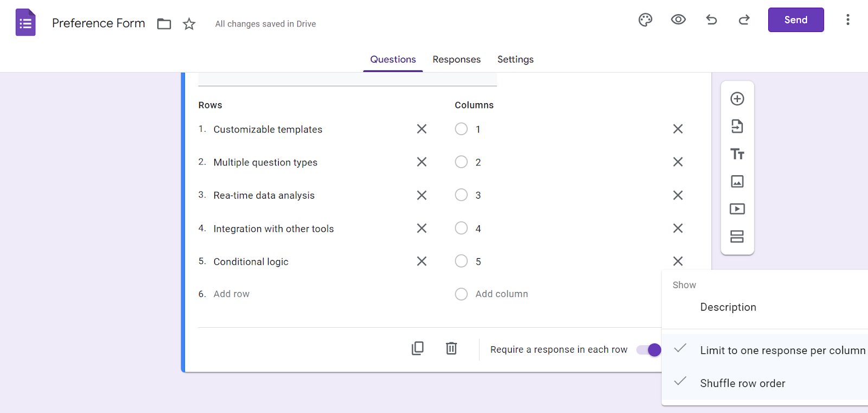Click the radio button for column 1
Viewport: 868px width, 413px height.
(461, 129)
